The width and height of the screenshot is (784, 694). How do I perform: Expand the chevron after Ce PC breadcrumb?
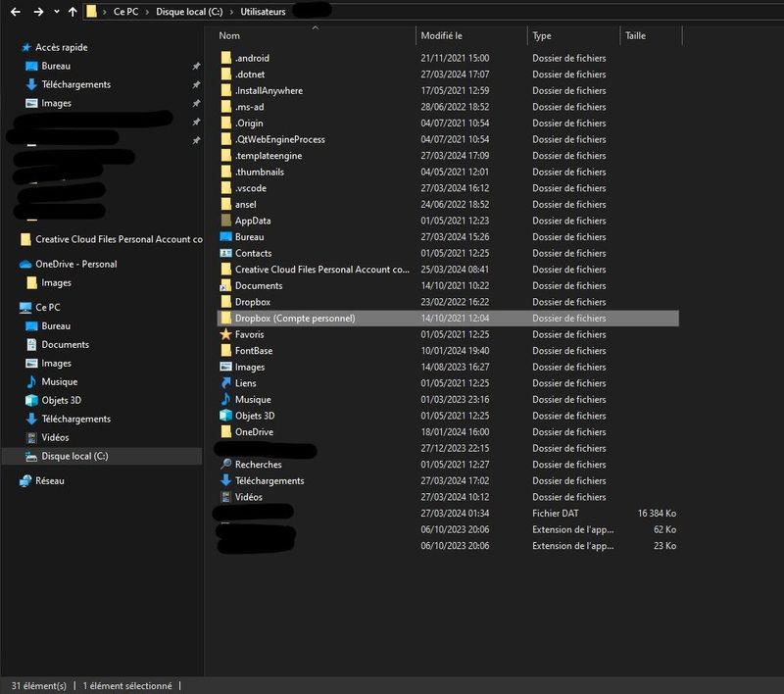coord(147,12)
